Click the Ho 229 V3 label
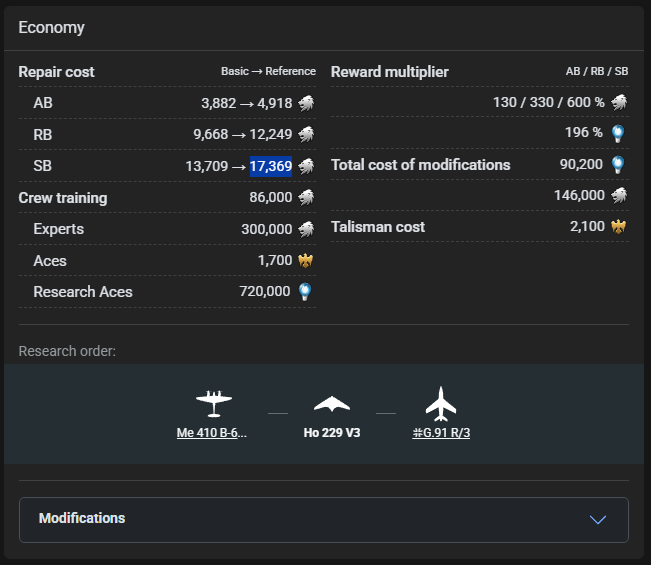The height and width of the screenshot is (565, 651). click(332, 434)
